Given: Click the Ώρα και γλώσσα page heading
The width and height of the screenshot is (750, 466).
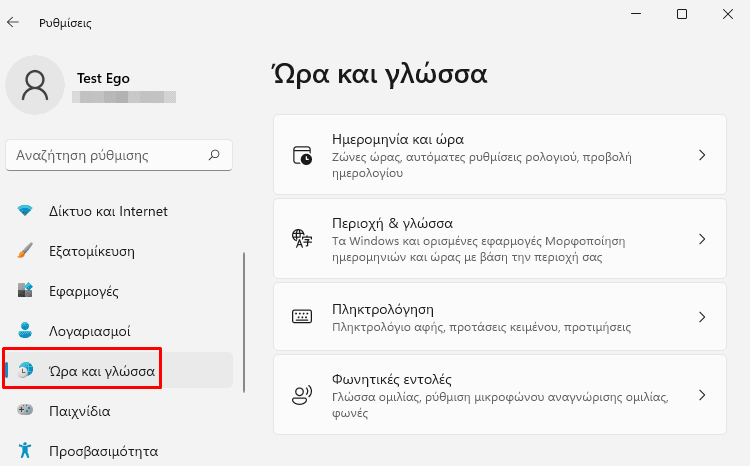Looking at the screenshot, I should point(380,74).
